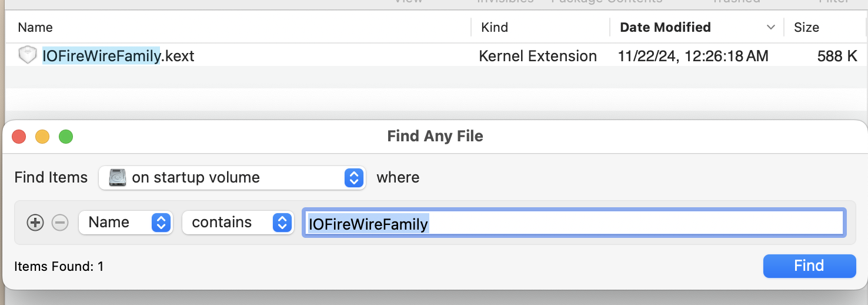
Task: Add a search rule with plus button
Action: (35, 223)
